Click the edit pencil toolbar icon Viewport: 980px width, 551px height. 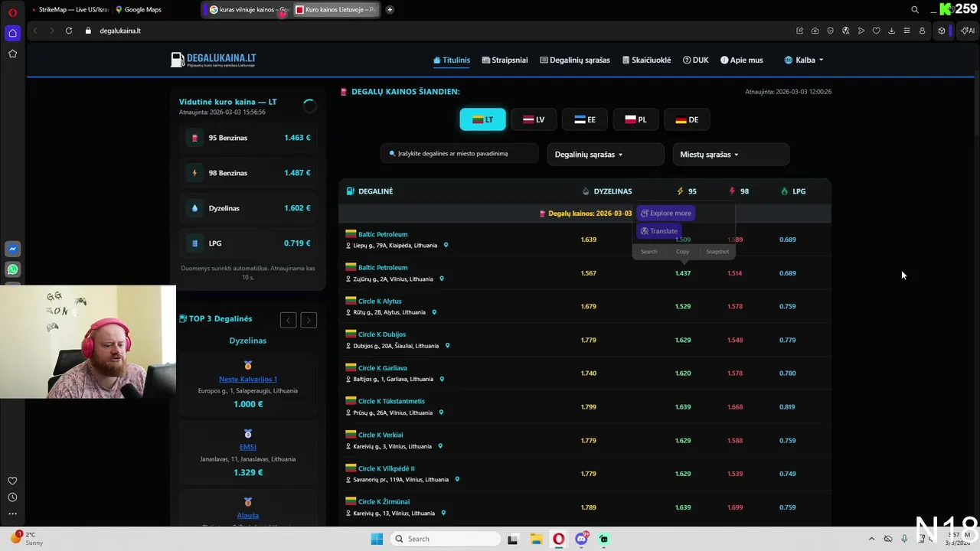[799, 31]
